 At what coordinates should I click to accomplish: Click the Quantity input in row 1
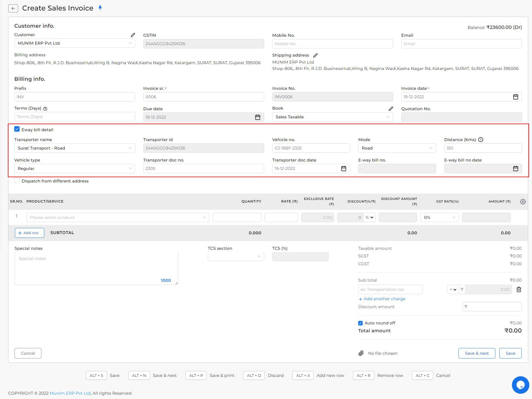237,217
